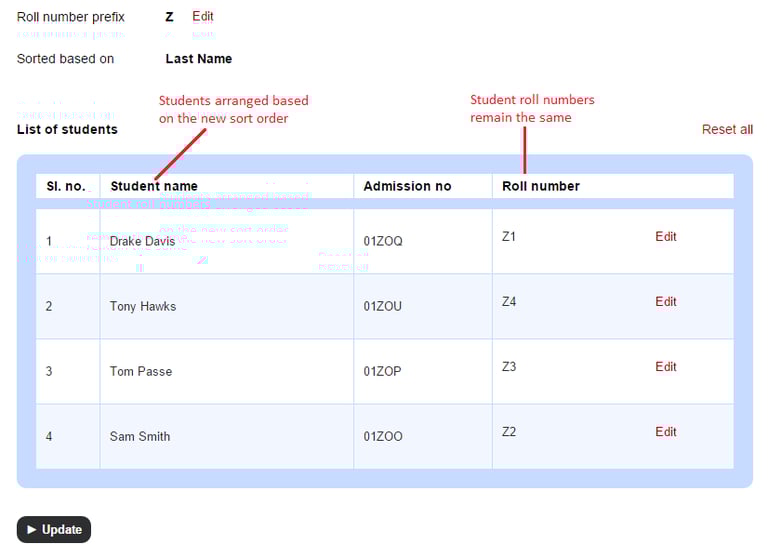Edit roll number for Tony Hawks
Viewport: 768px width, 544px height.
[666, 302]
